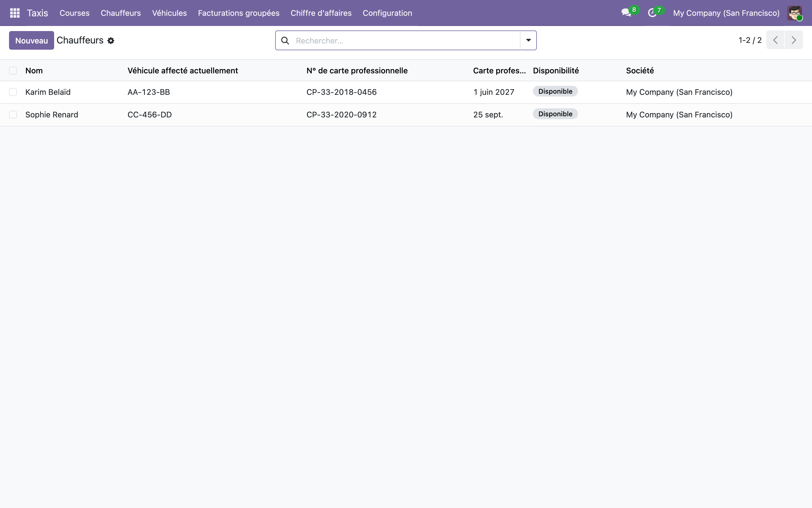Check the Sophie Renard row checkbox

pyautogui.click(x=13, y=115)
